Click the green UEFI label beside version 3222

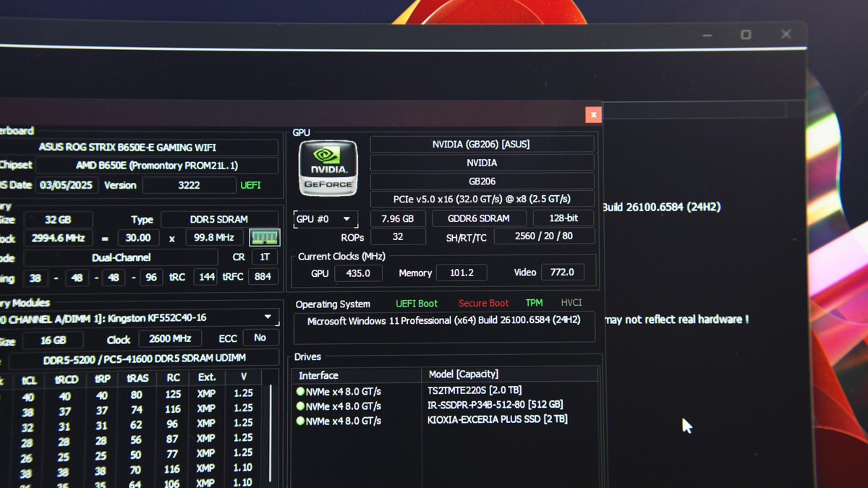click(x=250, y=185)
